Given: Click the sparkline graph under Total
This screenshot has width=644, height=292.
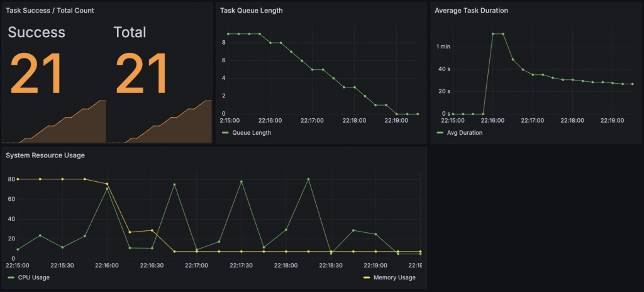Looking at the screenshot, I should 160,121.
